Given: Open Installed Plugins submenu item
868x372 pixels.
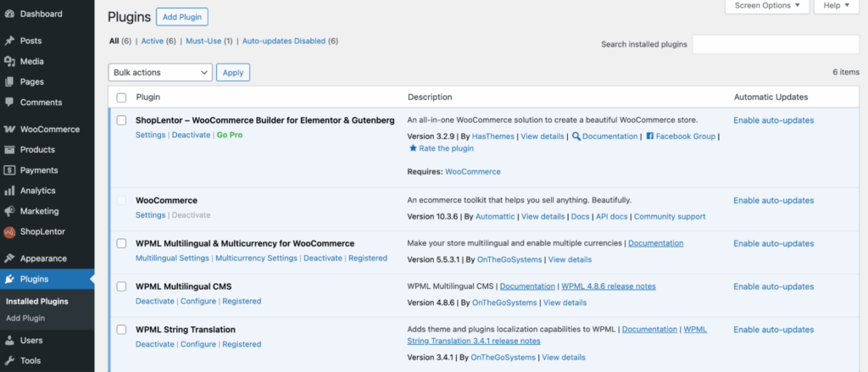Looking at the screenshot, I should tap(37, 302).
